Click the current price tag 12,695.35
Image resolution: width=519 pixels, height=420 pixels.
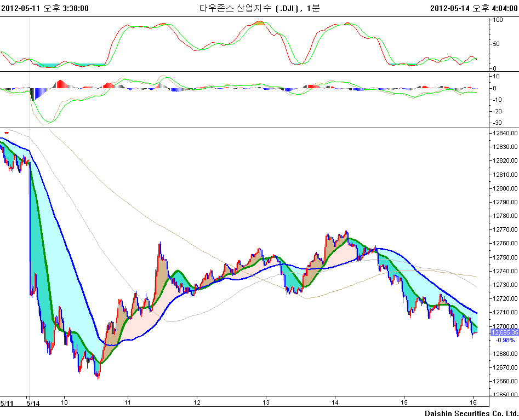(505, 332)
